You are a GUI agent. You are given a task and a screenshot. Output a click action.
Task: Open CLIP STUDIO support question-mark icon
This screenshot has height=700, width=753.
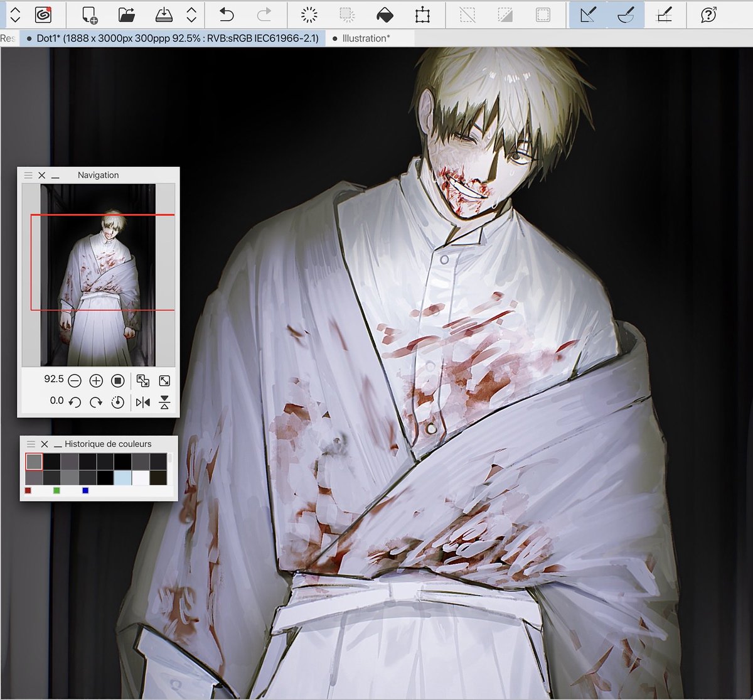tap(708, 14)
